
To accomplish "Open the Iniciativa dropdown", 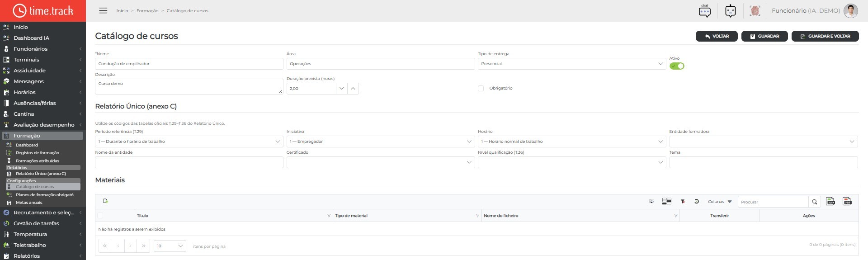I will 381,142.
